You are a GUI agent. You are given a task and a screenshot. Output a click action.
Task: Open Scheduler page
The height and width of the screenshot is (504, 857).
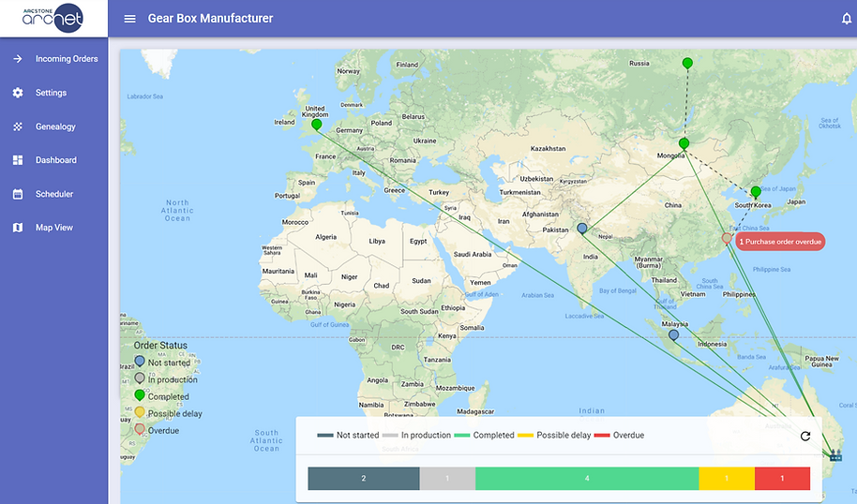coord(53,194)
